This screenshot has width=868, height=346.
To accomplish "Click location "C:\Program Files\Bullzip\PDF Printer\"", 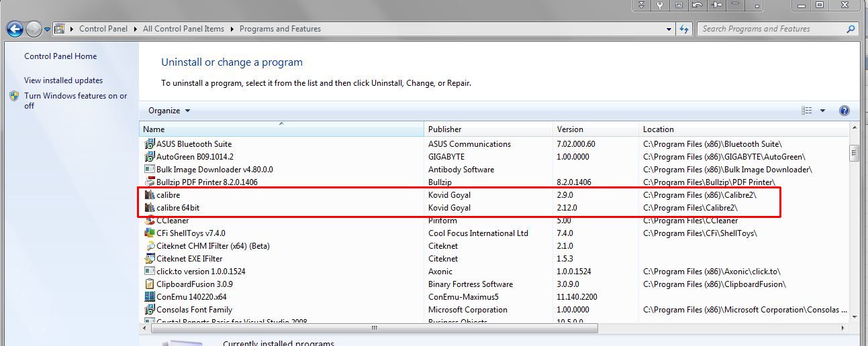I will click(709, 182).
